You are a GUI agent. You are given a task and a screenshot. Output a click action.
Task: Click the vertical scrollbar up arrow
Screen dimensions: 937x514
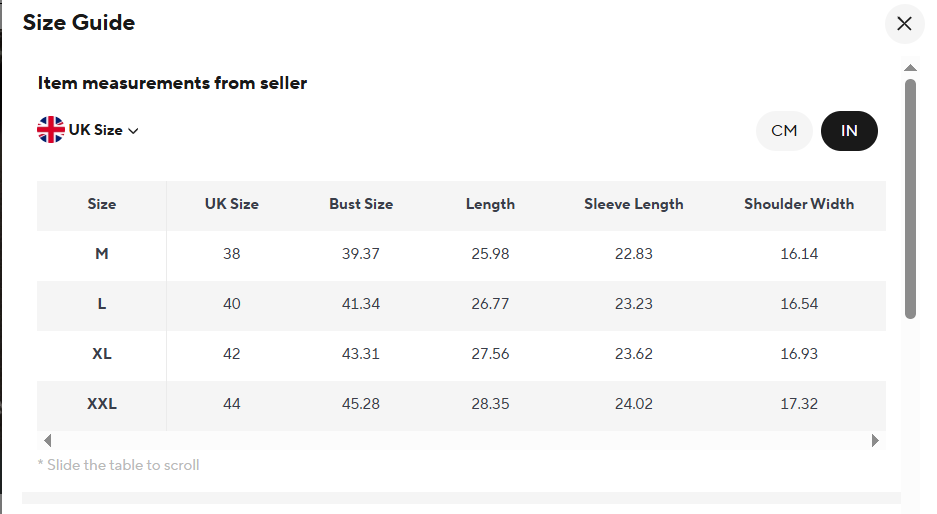pos(910,68)
